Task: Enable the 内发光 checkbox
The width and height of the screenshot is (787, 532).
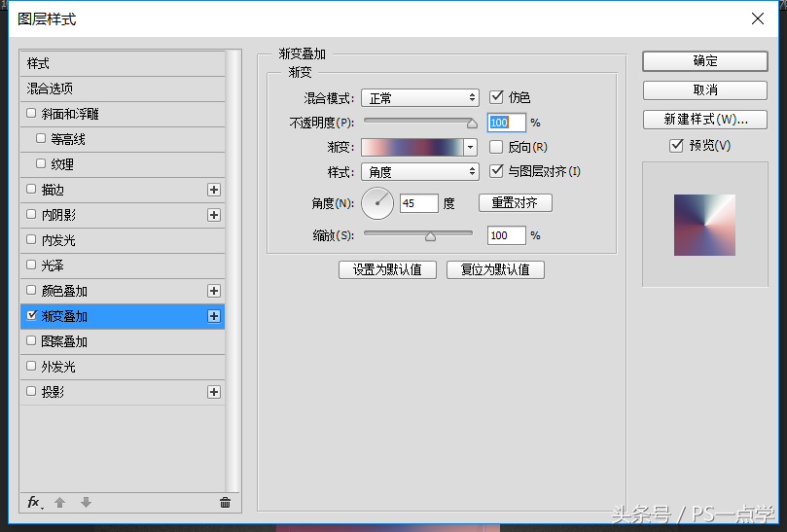Action: pyautogui.click(x=31, y=239)
